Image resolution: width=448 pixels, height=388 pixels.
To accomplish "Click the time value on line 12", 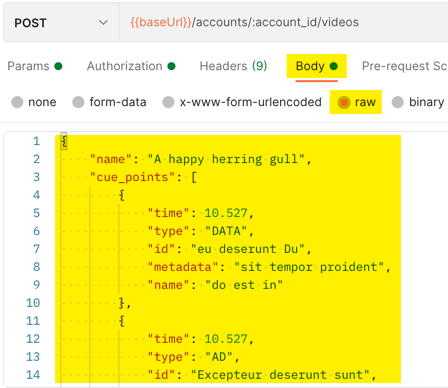I will pyautogui.click(x=226, y=339).
